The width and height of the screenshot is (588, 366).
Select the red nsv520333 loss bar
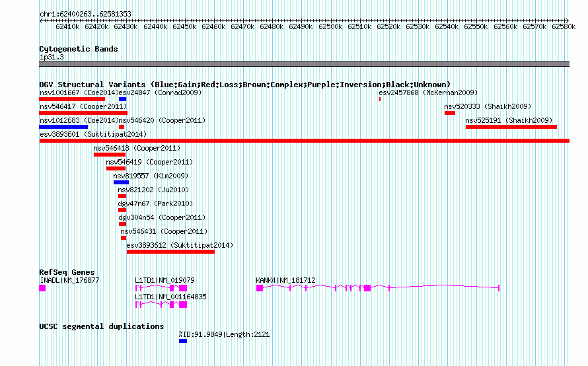coord(450,113)
